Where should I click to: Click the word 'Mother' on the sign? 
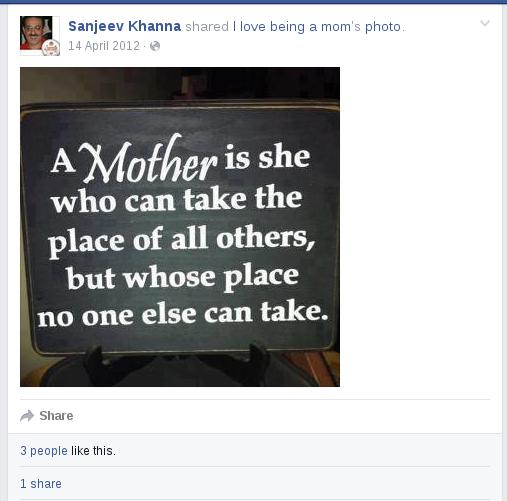click(149, 159)
